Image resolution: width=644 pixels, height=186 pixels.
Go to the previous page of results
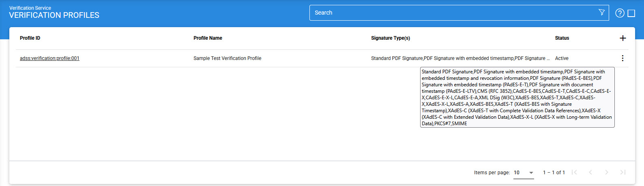tap(590, 172)
